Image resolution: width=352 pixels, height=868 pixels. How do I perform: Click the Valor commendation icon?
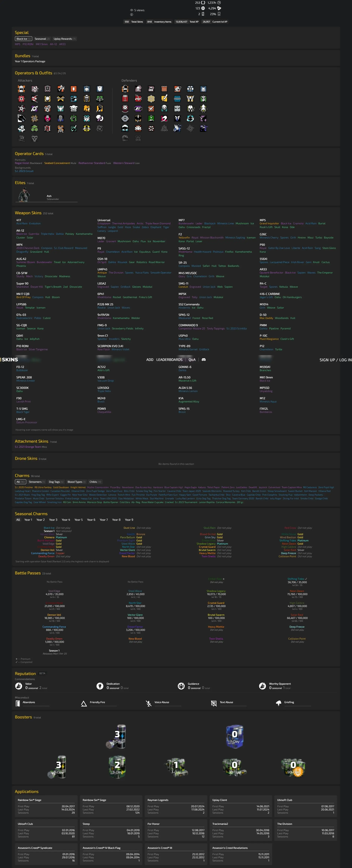coord(18,686)
